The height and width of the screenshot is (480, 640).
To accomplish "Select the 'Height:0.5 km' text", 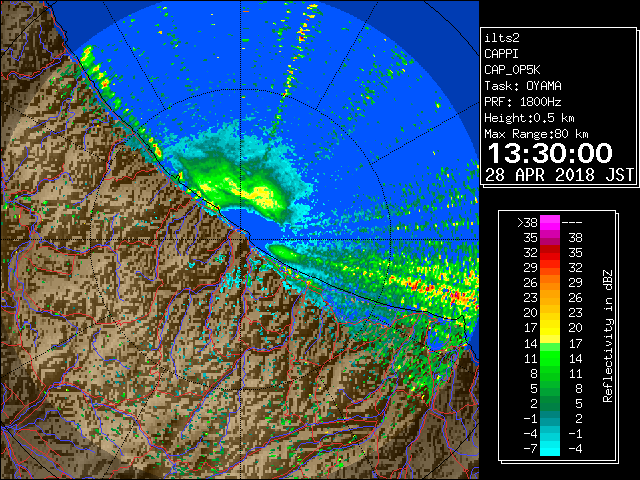I will pos(529,118).
